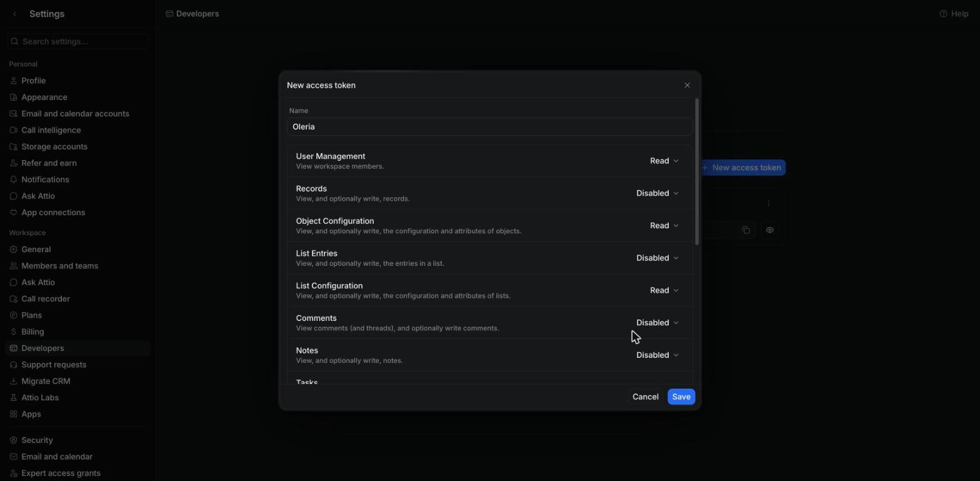Image resolution: width=980 pixels, height=481 pixels.
Task: Open List Configuration permission dropdown
Action: click(664, 290)
